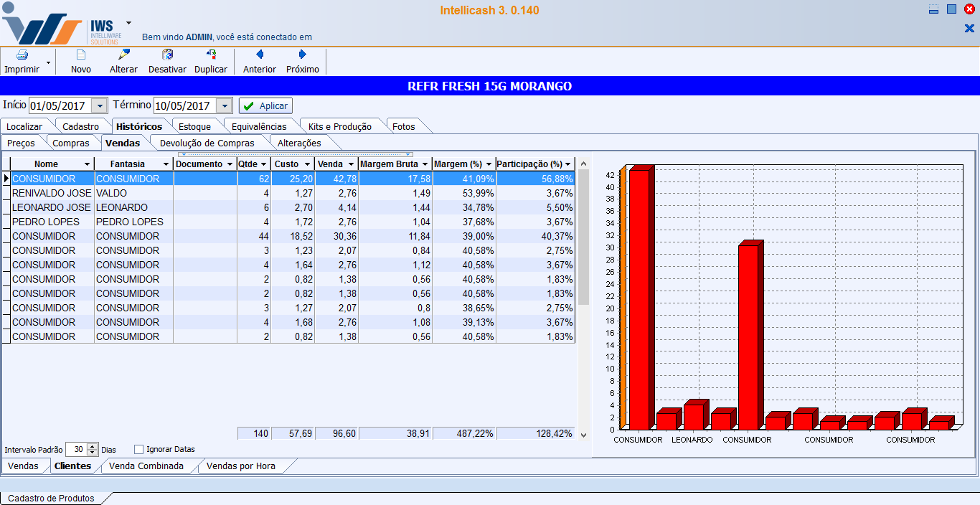Open the Término date dropdown
980x505 pixels.
click(225, 105)
